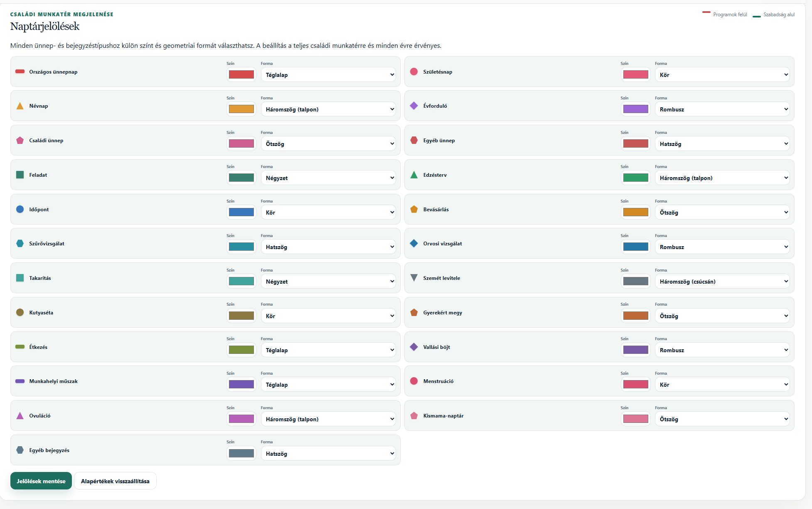Viewport: 812px width, 509px height.
Task: Open the Forma dropdown for Születésnap
Action: coord(722,75)
